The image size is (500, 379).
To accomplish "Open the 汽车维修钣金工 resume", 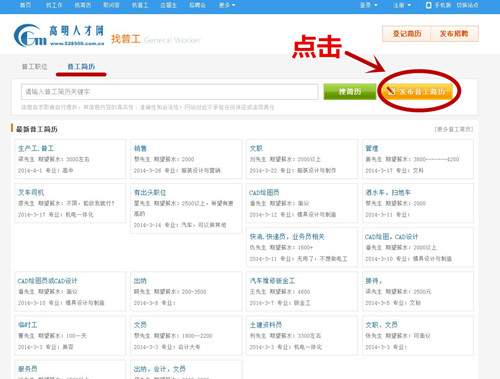I will [272, 281].
